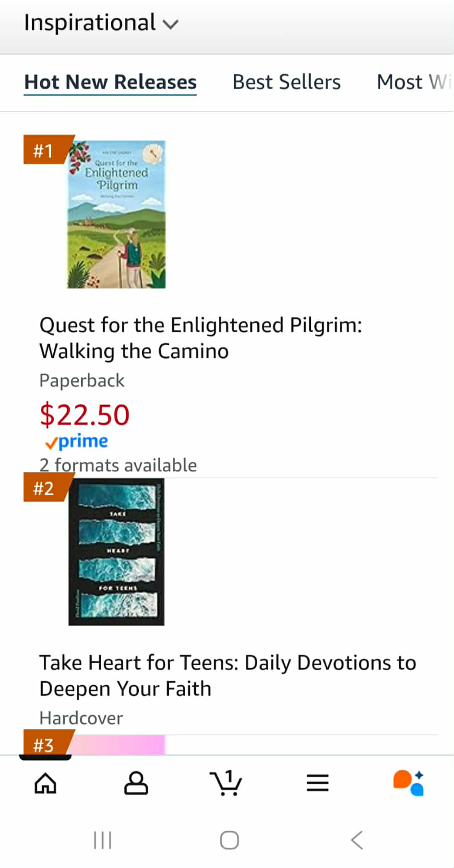Expand the 2 formats available list
Screen dimensions: 454x868
[x=118, y=464]
